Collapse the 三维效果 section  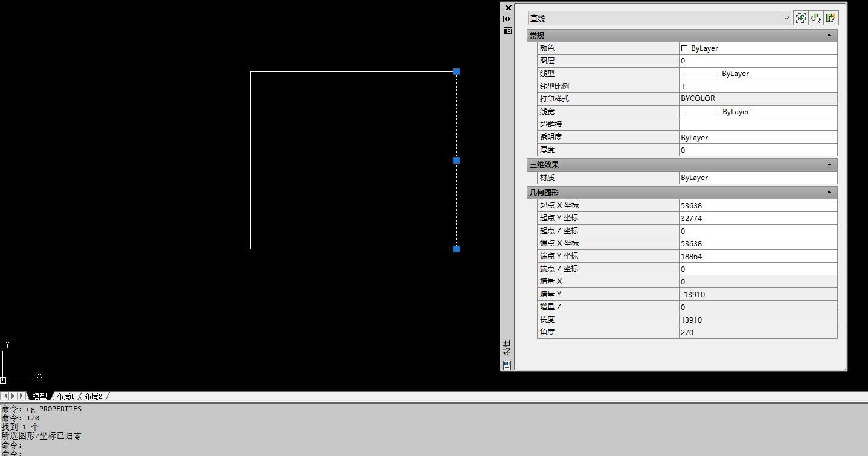click(x=829, y=164)
